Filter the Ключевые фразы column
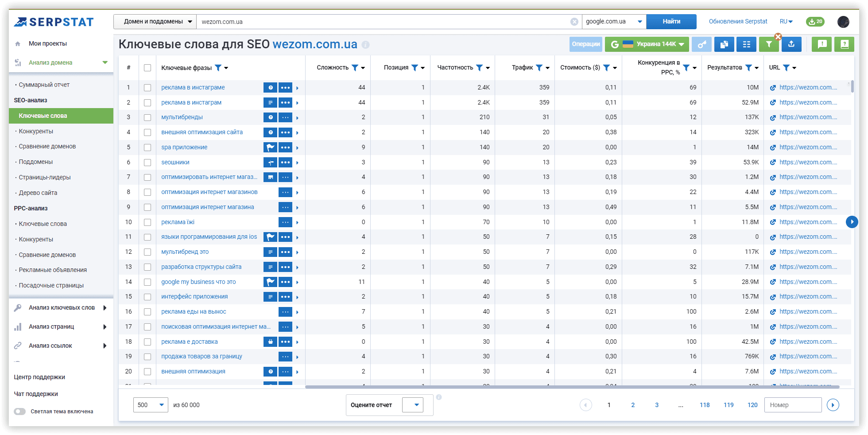The image size is (868, 435). (x=218, y=68)
